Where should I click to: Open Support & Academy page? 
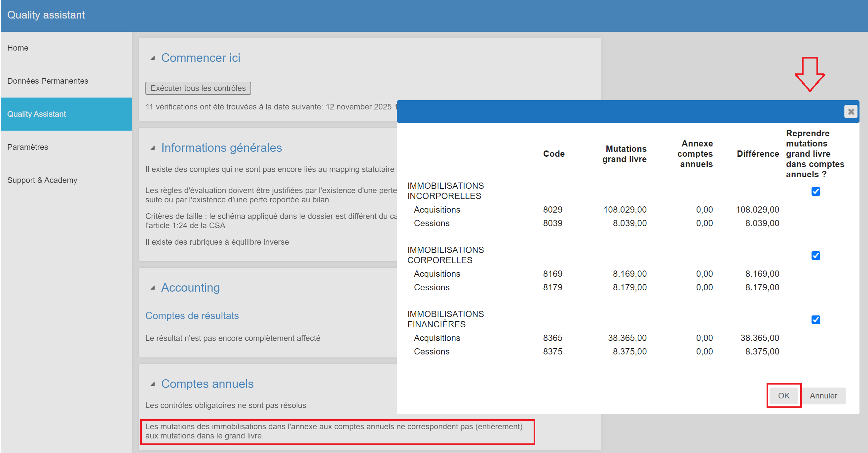point(42,180)
